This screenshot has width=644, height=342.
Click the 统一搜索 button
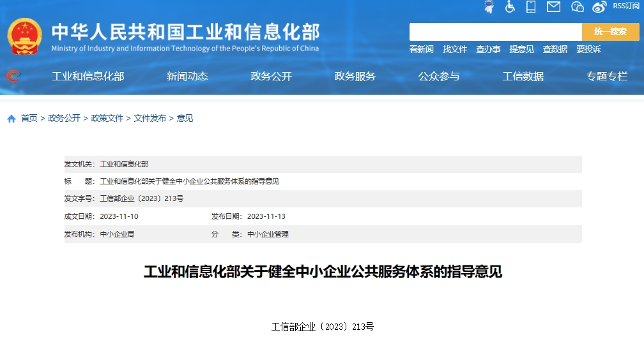click(611, 31)
